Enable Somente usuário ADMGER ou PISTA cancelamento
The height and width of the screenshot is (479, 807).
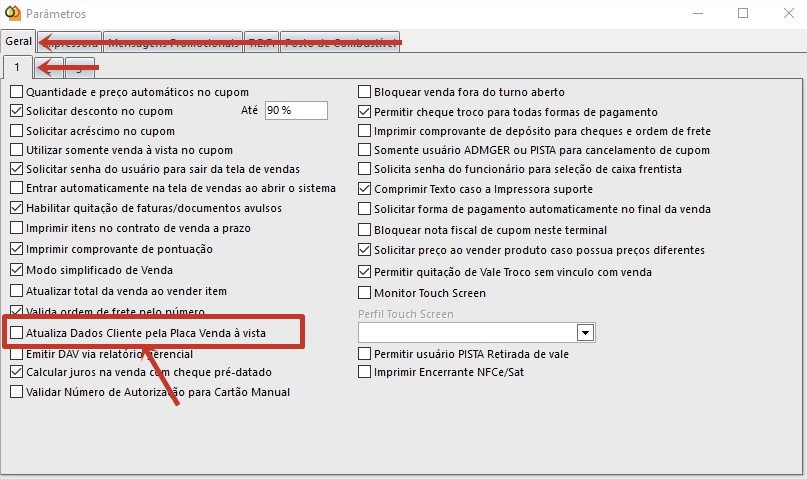click(364, 150)
